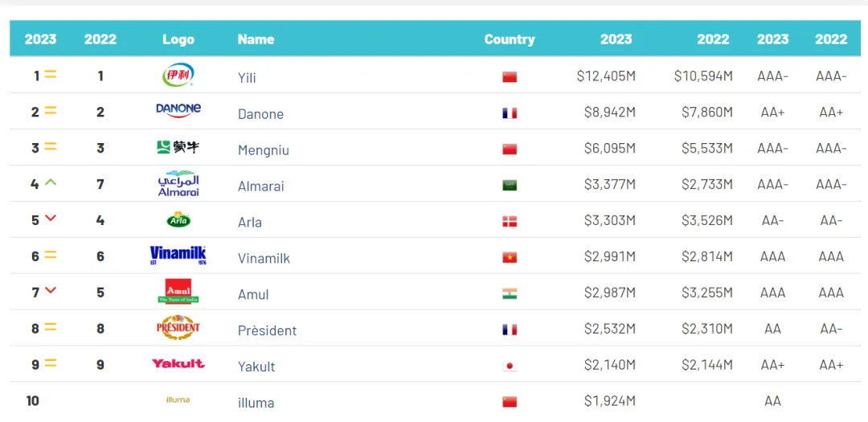868x422 pixels.
Task: Click Yili's 2023 value $12,405M
Action: pos(606,76)
